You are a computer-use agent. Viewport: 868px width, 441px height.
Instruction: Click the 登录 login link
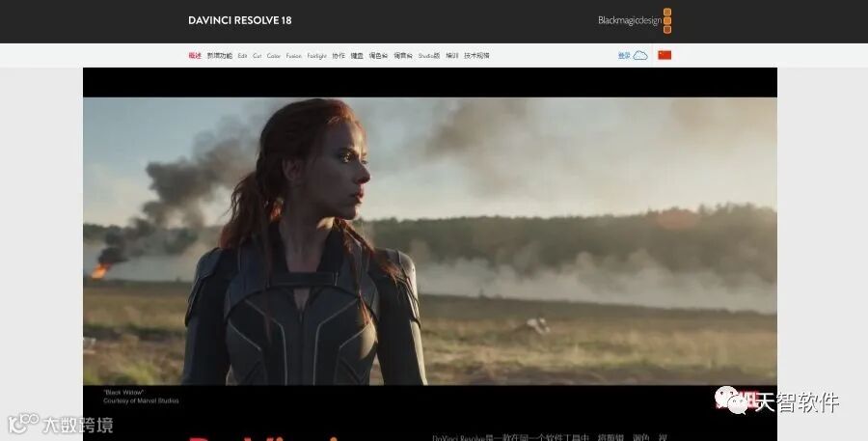click(624, 55)
